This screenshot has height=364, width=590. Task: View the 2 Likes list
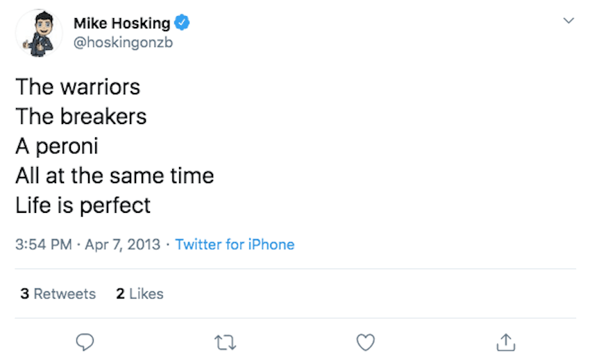140,294
